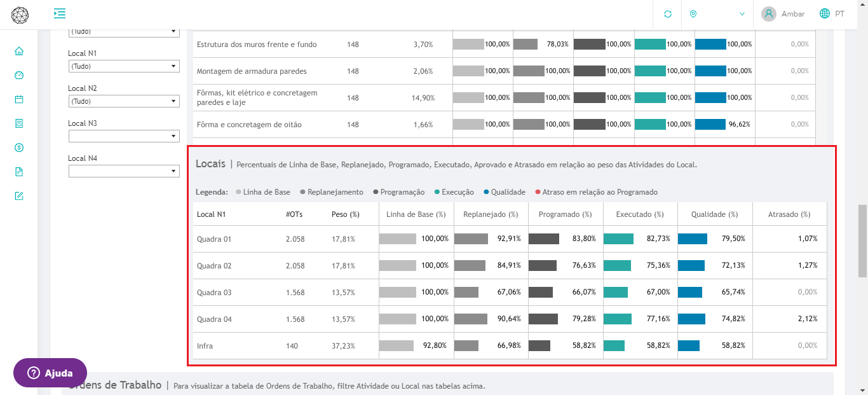868x395 pixels.
Task: Click the Qualidade legend item
Action: 504,192
